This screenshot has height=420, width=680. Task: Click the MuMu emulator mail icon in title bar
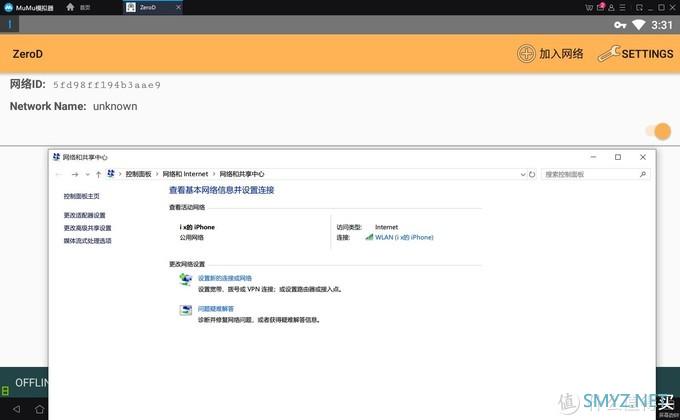click(x=601, y=7)
